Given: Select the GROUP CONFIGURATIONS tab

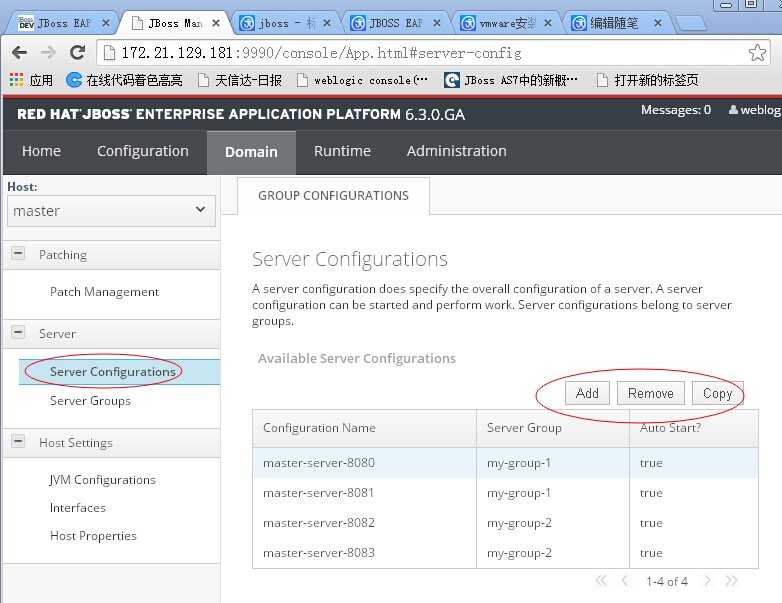Looking at the screenshot, I should [x=333, y=196].
